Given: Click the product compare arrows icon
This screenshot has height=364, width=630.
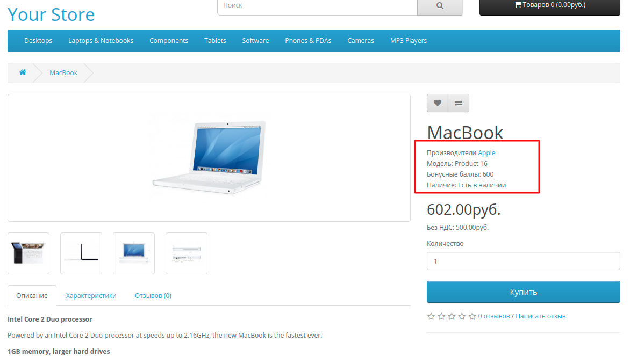Looking at the screenshot, I should pyautogui.click(x=458, y=103).
